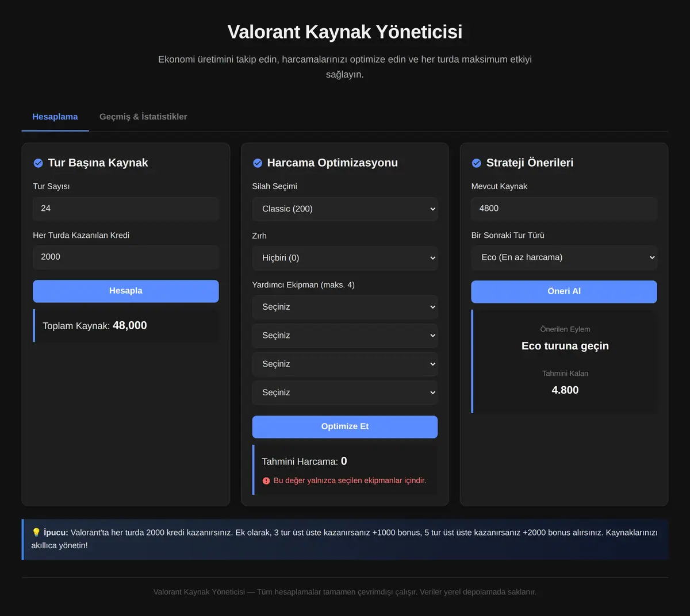This screenshot has height=616, width=690.
Task: Switch to the Hesaplama tab
Action: point(55,117)
